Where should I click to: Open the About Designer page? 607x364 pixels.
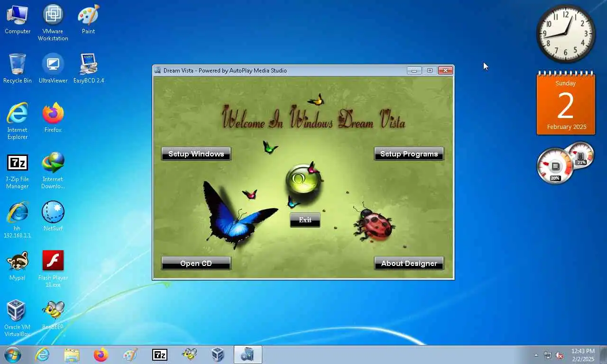[x=409, y=263]
